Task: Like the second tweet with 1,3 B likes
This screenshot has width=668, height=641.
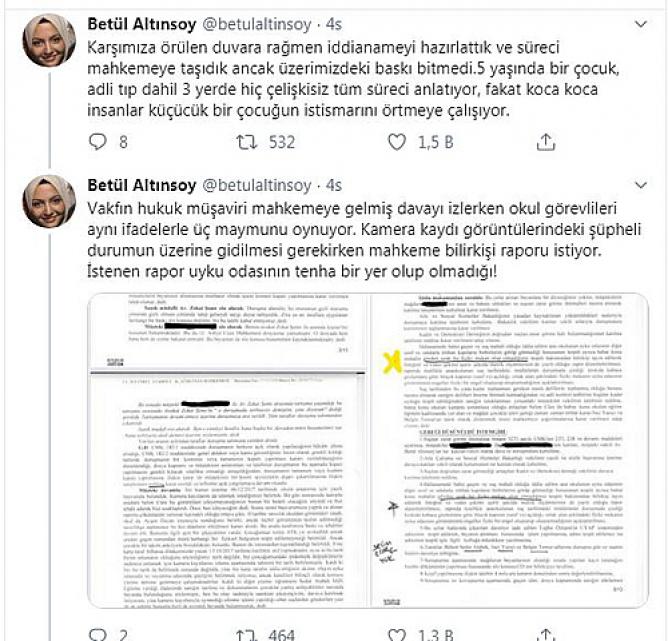Action: 396,635
